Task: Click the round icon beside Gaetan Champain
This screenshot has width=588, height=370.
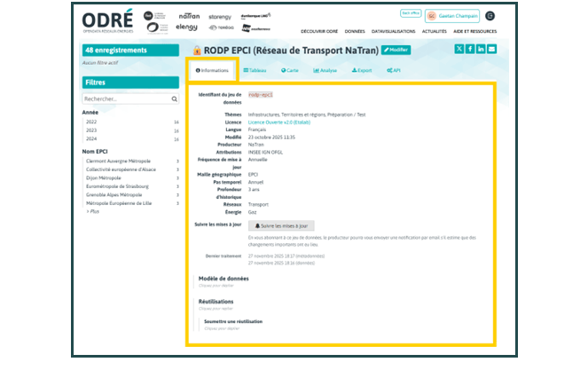Action: point(490,16)
